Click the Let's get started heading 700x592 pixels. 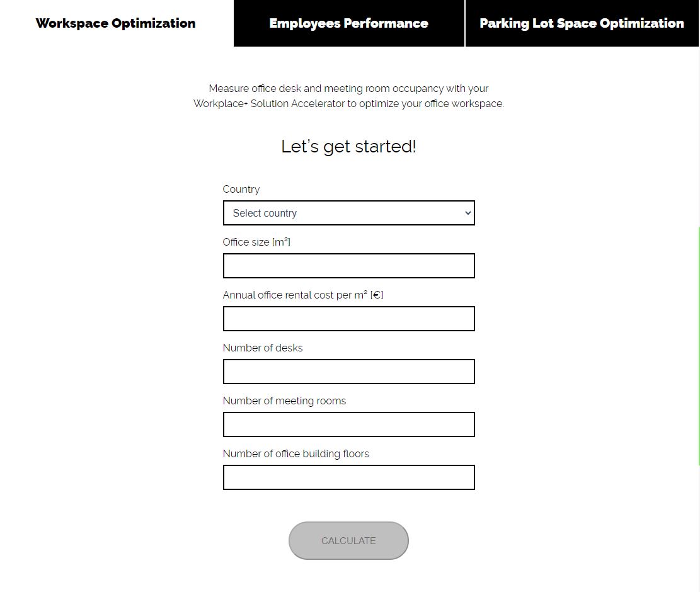pyautogui.click(x=348, y=146)
